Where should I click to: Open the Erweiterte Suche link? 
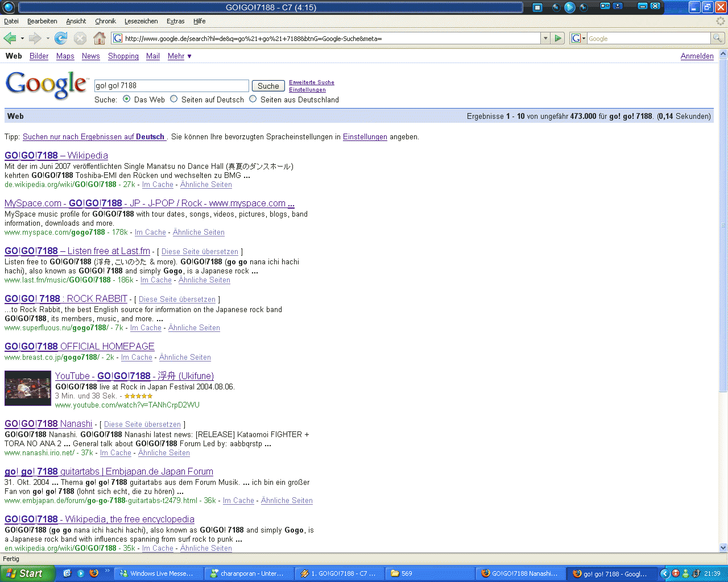pos(312,82)
